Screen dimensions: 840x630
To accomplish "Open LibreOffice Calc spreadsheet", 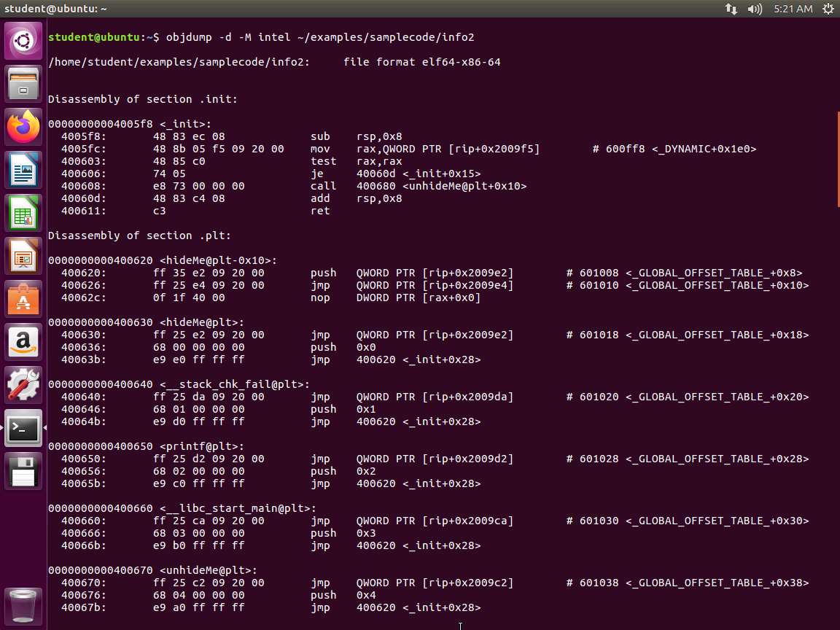I will tap(23, 214).
